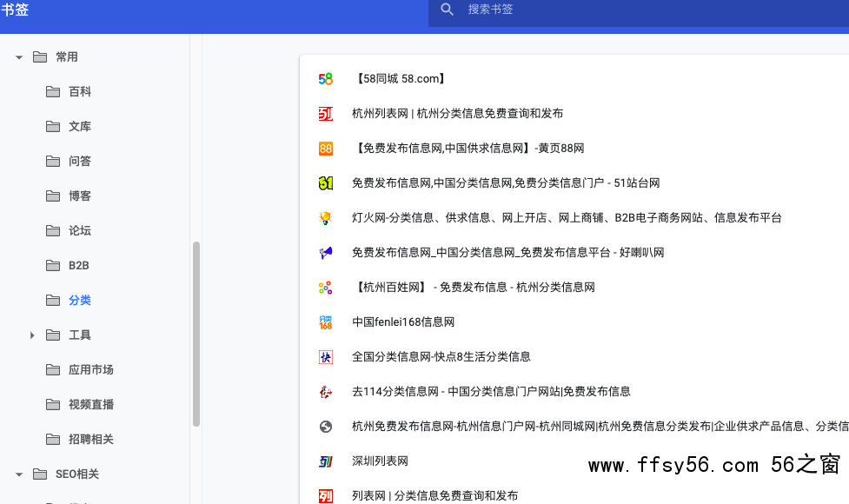849x504 pixels.
Task: Click the 应用市场 folder icon
Action: 53,369
